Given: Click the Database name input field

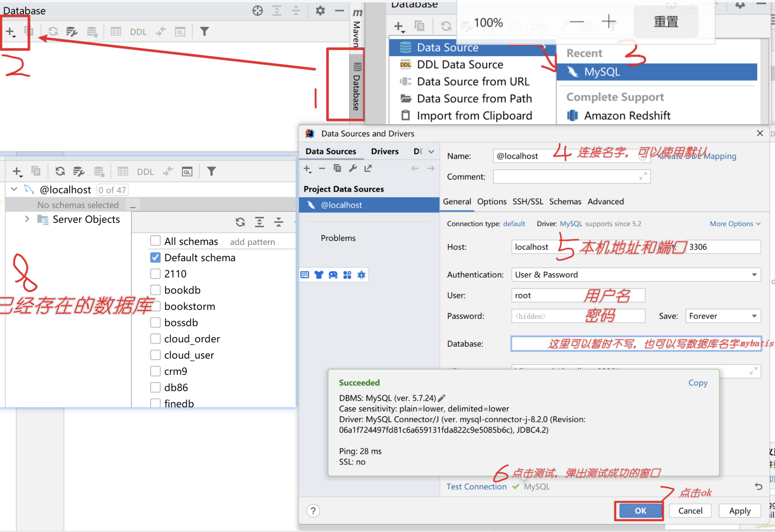Looking at the screenshot, I should [x=636, y=344].
